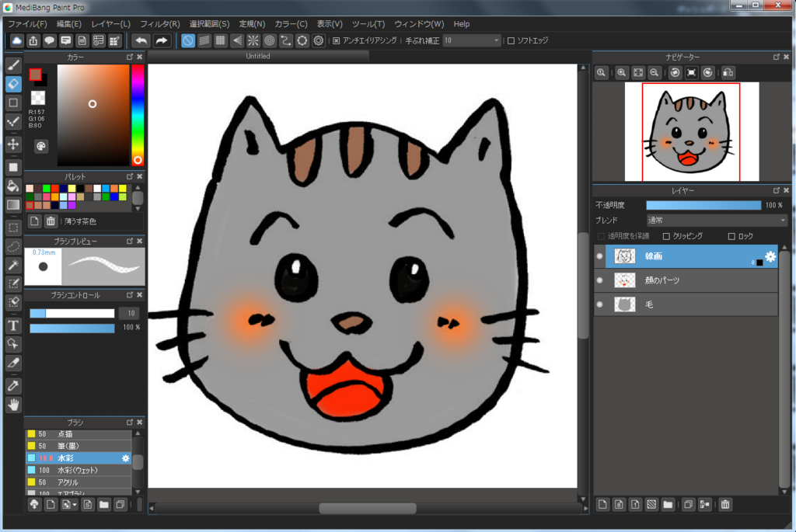Click the Undo arrow in the toolbar

[x=141, y=40]
